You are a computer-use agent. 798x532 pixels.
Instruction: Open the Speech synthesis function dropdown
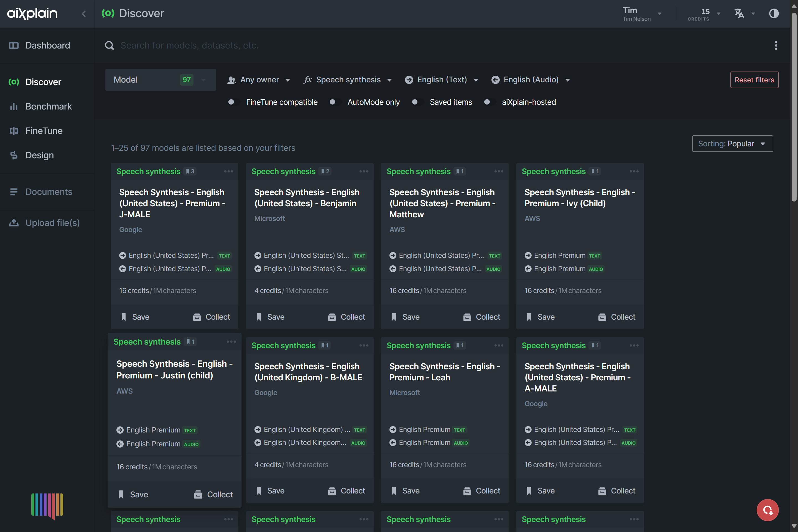pyautogui.click(x=348, y=80)
